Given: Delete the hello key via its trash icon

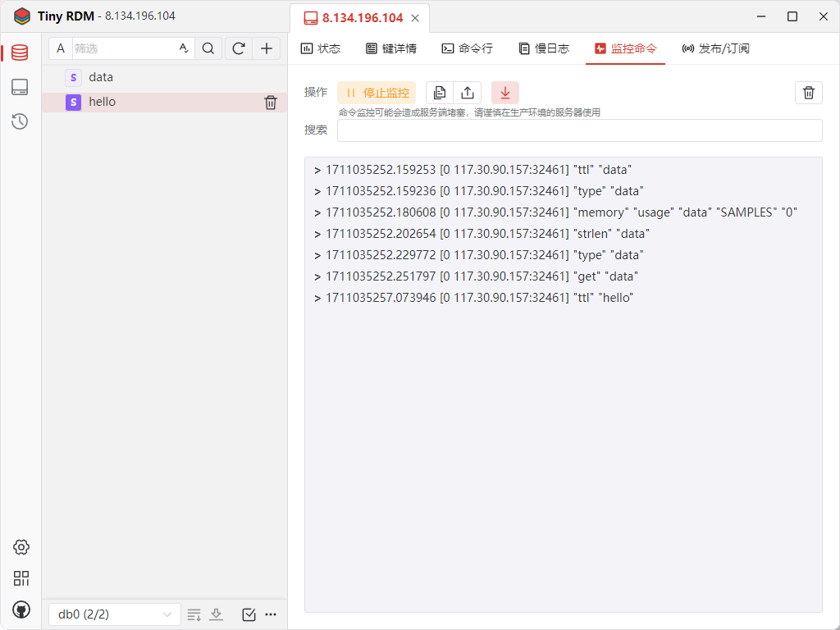Looking at the screenshot, I should (271, 102).
